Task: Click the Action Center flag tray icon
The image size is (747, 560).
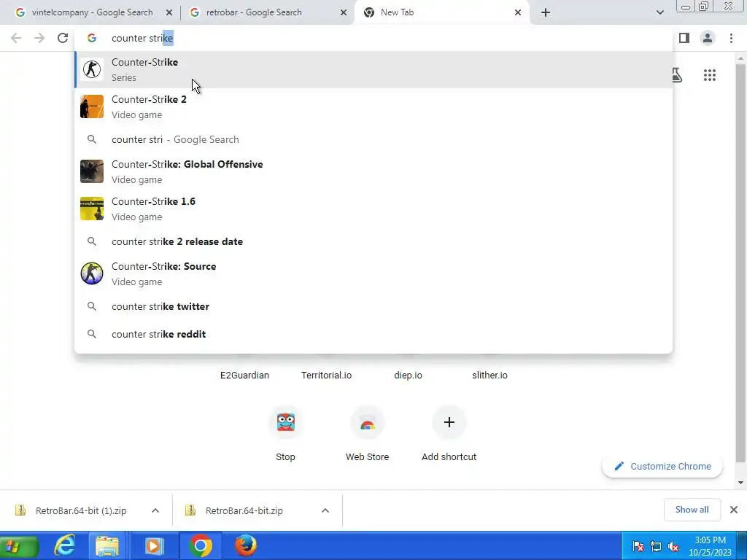Action: [638, 547]
